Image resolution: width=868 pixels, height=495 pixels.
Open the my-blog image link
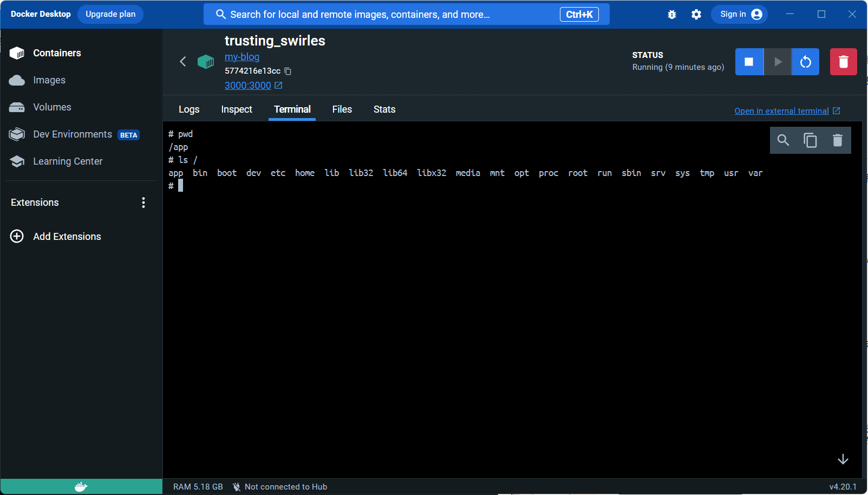click(242, 57)
